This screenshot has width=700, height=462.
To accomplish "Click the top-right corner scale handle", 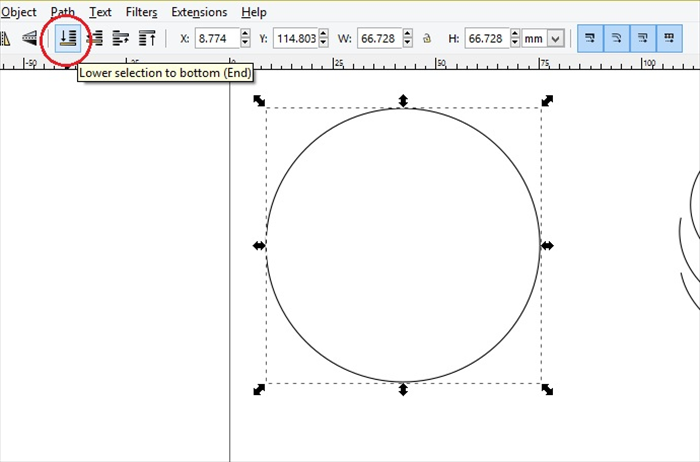I will 547,100.
